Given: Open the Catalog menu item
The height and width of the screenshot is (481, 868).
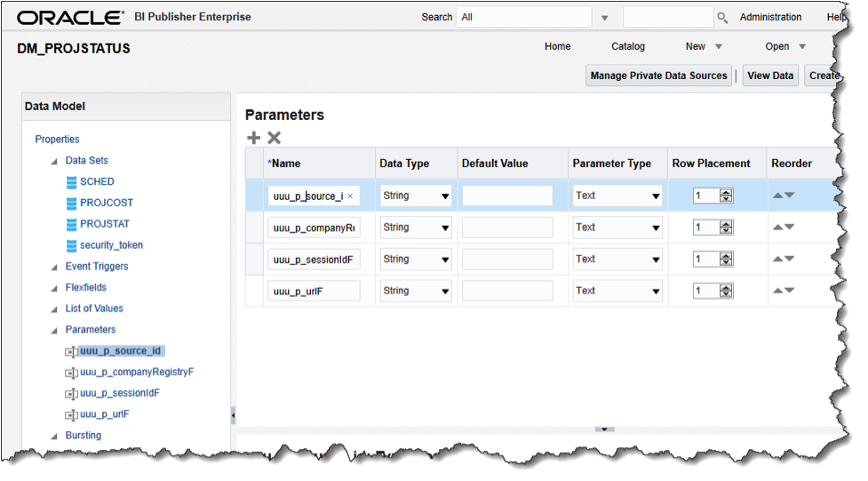Looking at the screenshot, I should click(x=628, y=46).
